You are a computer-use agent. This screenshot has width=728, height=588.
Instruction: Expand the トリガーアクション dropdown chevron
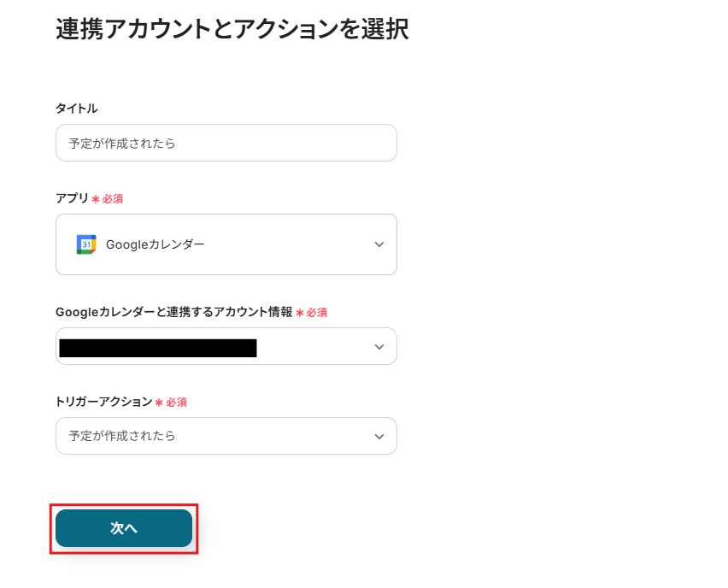379,437
